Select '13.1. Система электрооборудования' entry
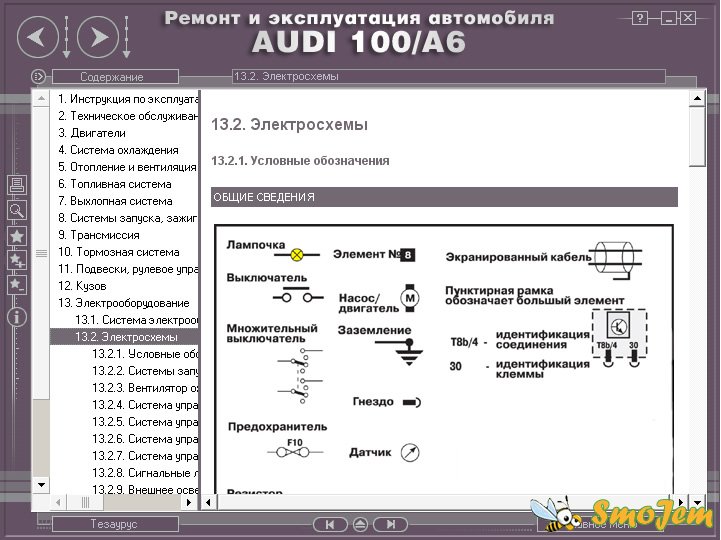721x540 pixels. [x=137, y=320]
